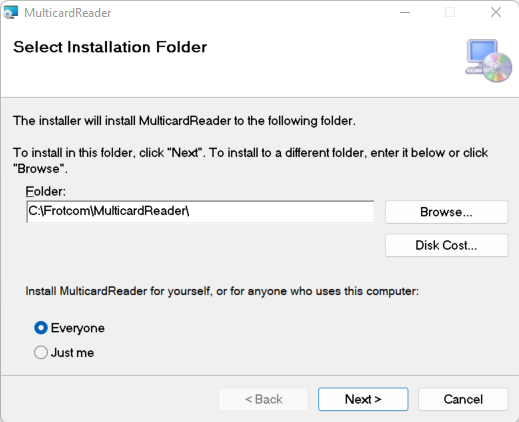519x422 pixels.
Task: Click the installer will install description text
Action: 184,121
